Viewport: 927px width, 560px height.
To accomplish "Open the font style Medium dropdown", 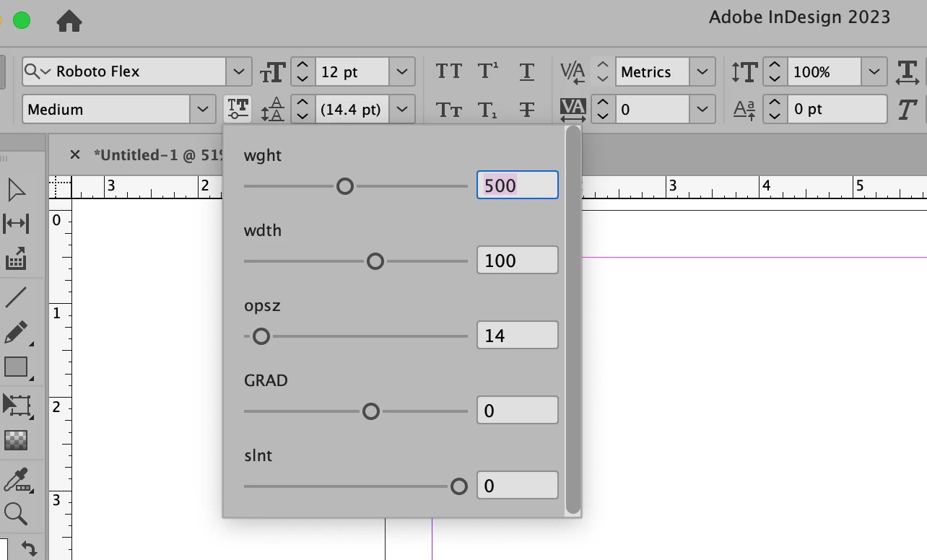I will tap(203, 110).
